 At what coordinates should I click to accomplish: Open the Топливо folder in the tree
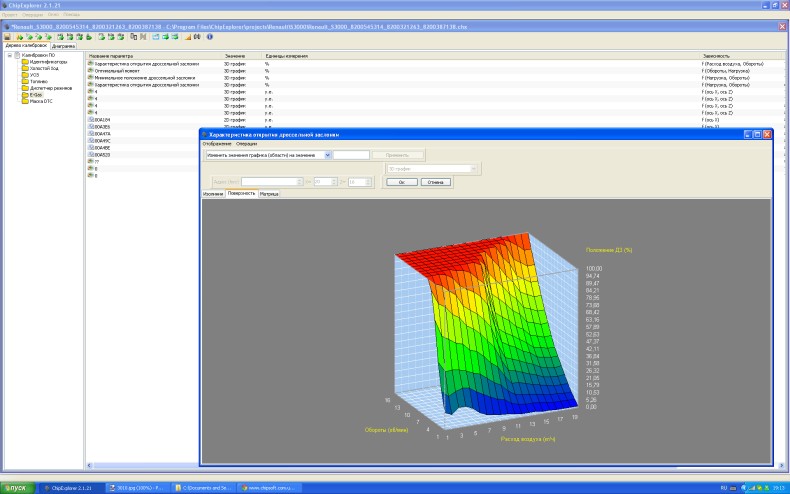point(39,82)
